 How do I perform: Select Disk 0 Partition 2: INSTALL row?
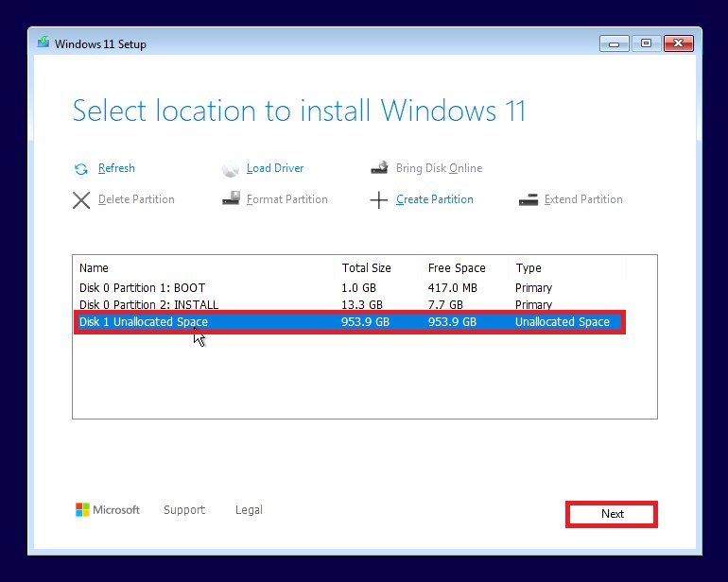click(350, 304)
